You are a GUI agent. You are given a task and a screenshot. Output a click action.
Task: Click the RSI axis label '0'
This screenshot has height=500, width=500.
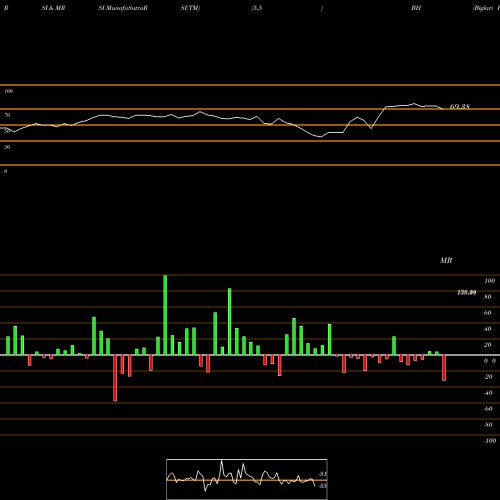click(5, 171)
